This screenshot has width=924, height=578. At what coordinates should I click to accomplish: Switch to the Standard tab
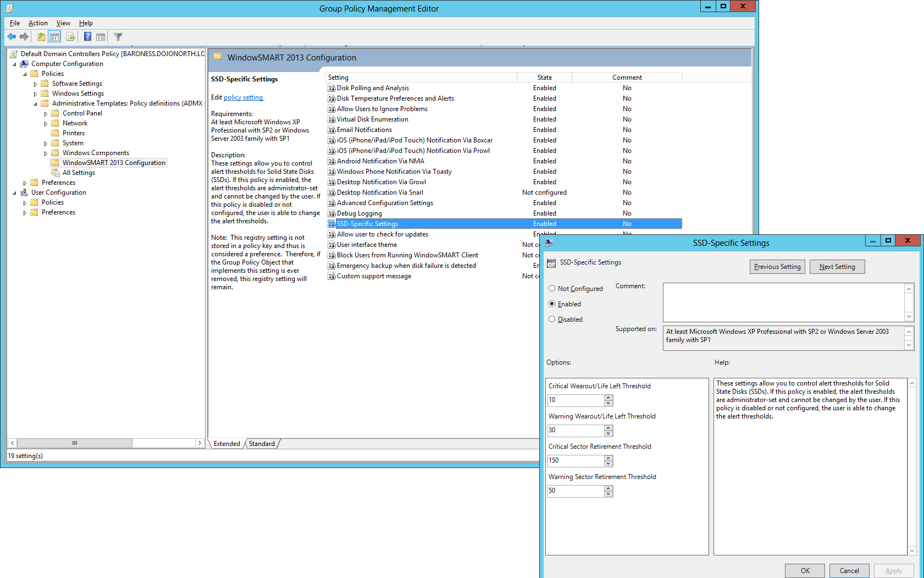pyautogui.click(x=262, y=444)
